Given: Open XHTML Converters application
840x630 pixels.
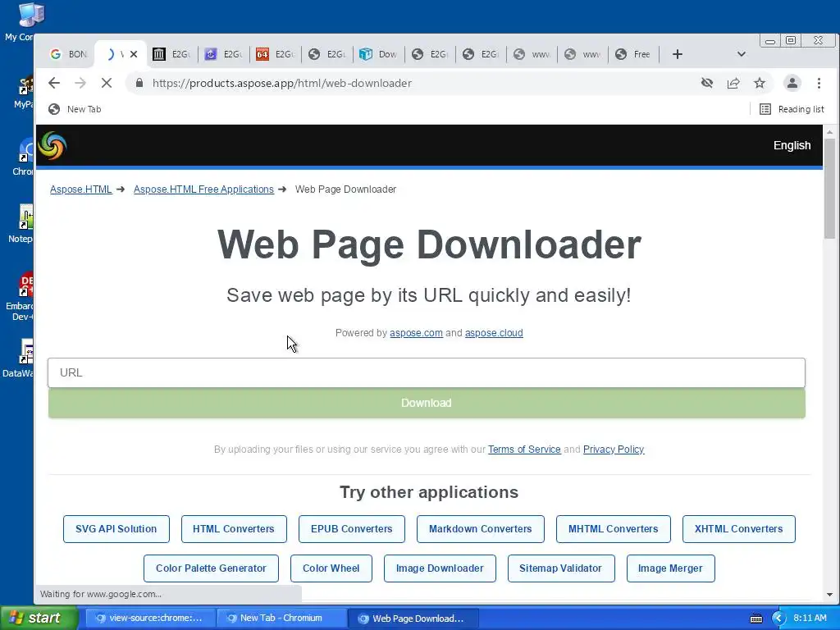Looking at the screenshot, I should click(739, 529).
